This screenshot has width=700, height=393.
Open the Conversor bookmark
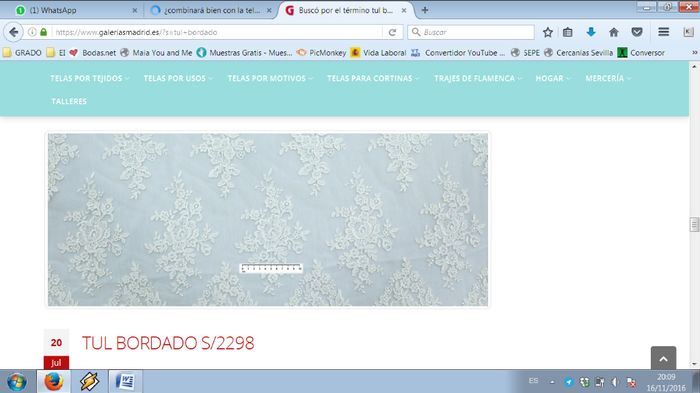pyautogui.click(x=642, y=53)
